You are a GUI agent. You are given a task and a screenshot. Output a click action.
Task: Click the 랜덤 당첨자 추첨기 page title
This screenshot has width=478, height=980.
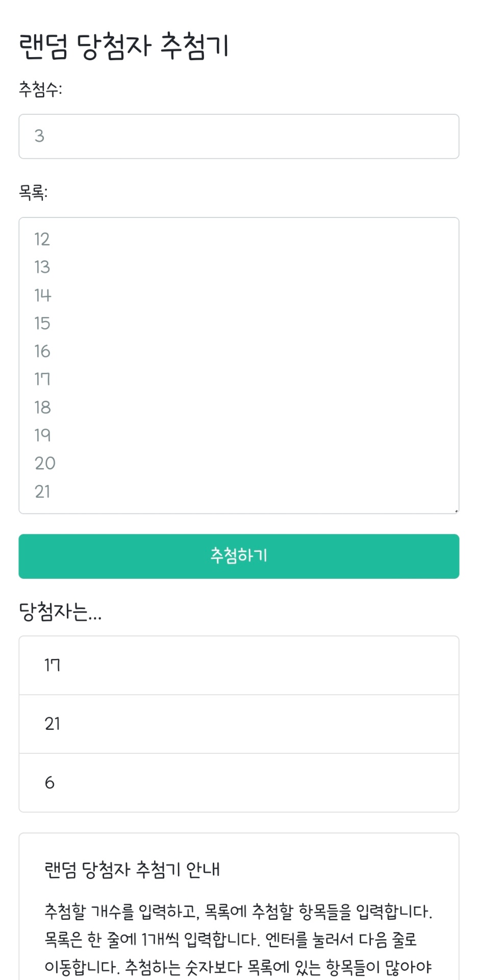click(124, 46)
